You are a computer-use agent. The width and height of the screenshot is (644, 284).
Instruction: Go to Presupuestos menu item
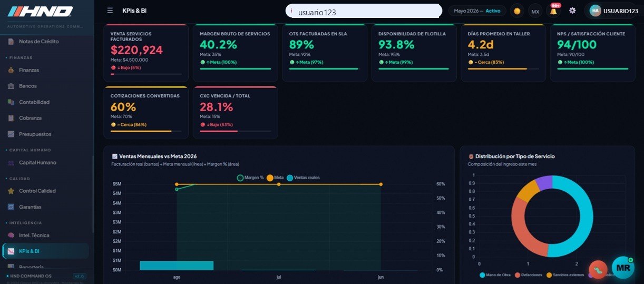[x=35, y=134]
